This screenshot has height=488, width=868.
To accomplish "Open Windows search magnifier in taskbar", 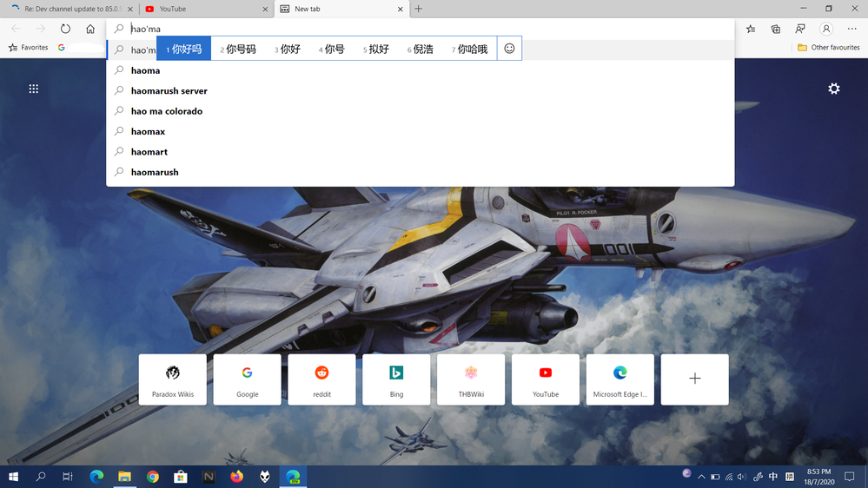I will (x=41, y=477).
